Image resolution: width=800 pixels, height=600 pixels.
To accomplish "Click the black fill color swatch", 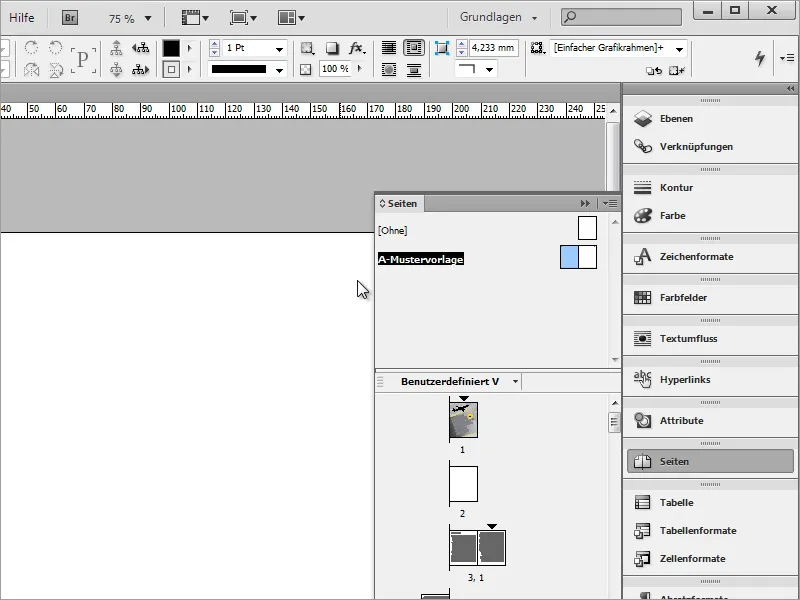I will [x=171, y=48].
